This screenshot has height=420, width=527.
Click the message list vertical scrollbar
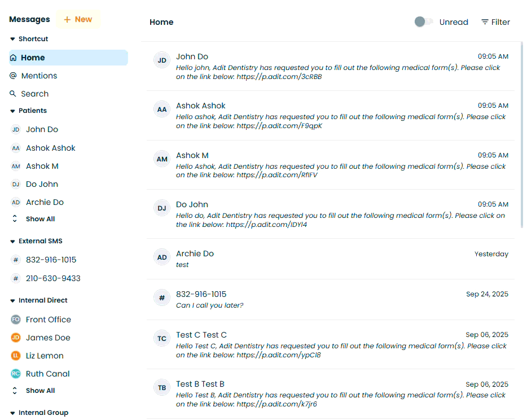click(521, 135)
